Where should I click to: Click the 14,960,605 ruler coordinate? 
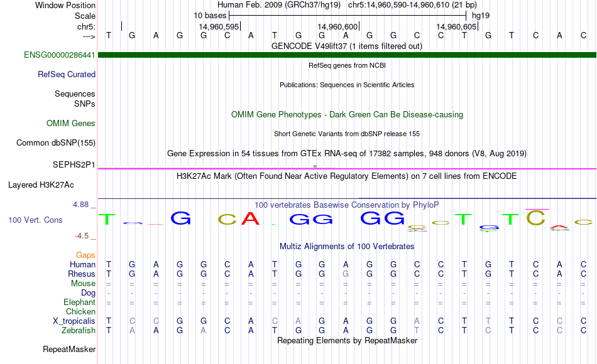[x=456, y=26]
